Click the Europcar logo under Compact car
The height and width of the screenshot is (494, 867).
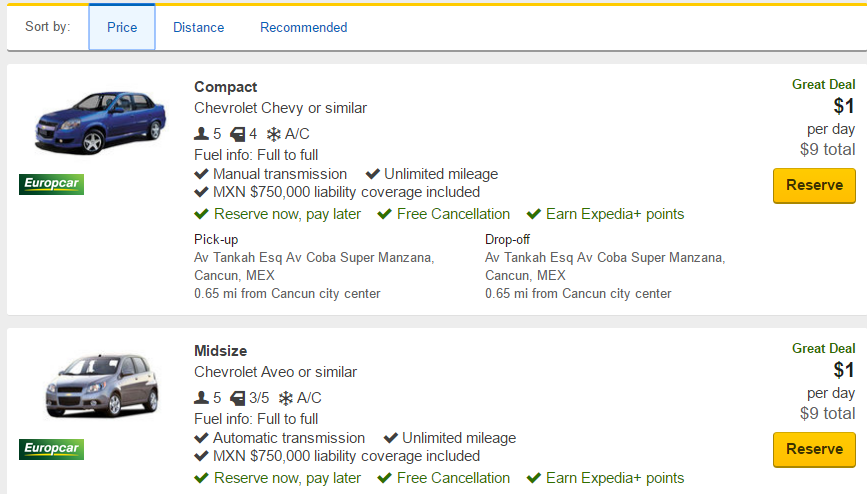pos(51,184)
